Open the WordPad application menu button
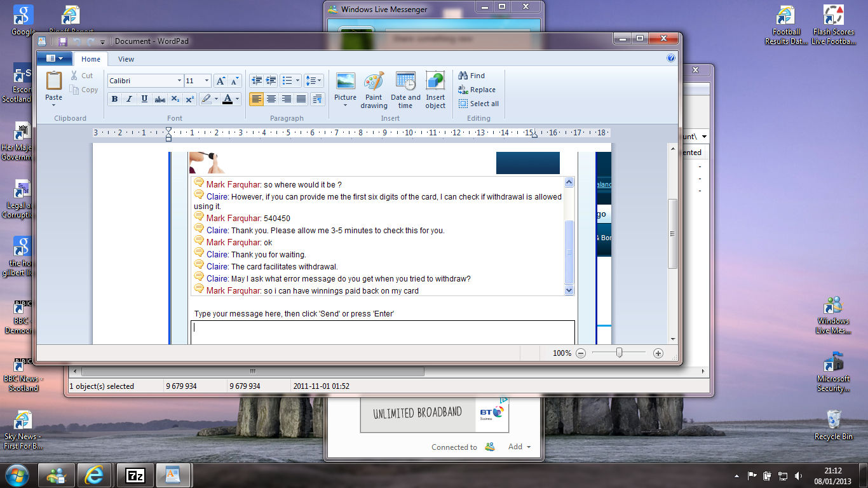 click(x=54, y=58)
